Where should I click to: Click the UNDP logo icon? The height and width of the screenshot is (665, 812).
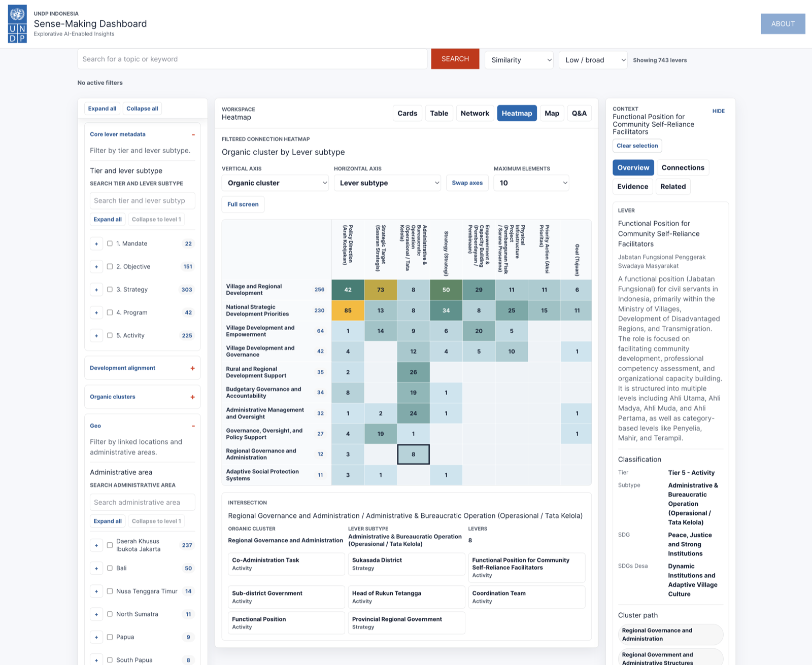[x=17, y=24]
